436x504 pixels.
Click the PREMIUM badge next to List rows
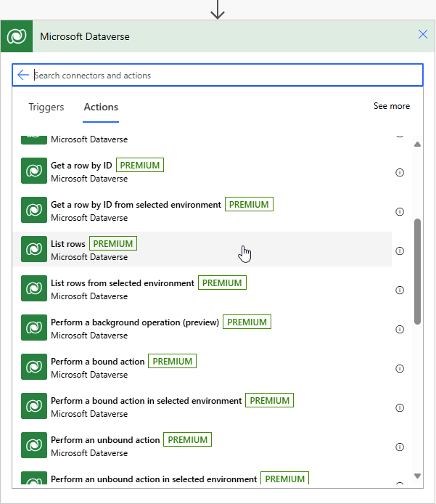[113, 243]
